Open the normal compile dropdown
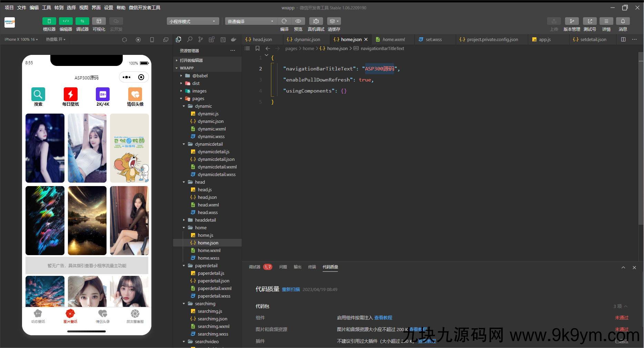The height and width of the screenshot is (348, 644). pyautogui.click(x=250, y=21)
